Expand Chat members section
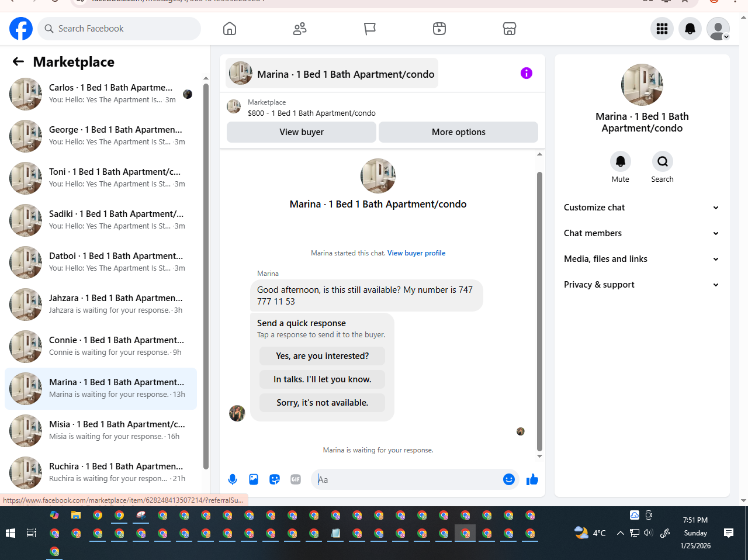Image resolution: width=748 pixels, height=560 pixels. (642, 233)
